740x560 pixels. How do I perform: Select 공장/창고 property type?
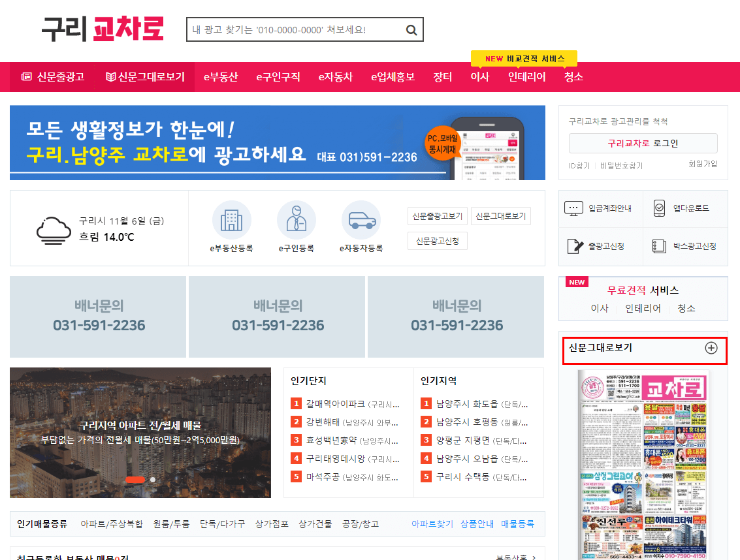pos(361,523)
